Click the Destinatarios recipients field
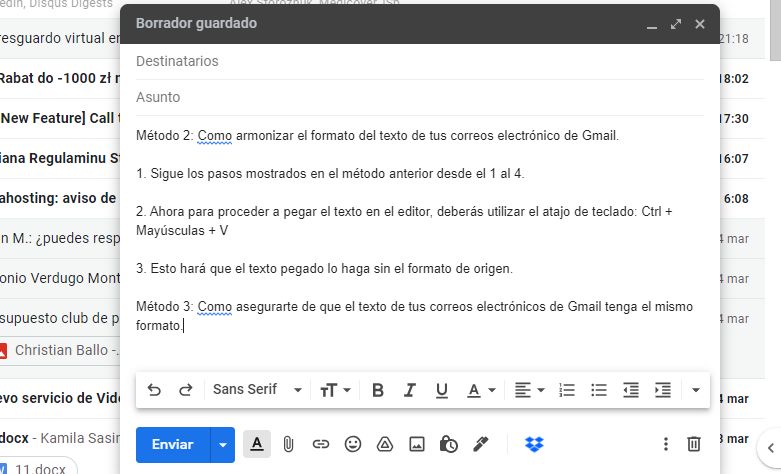Image resolution: width=781 pixels, height=474 pixels. tap(419, 61)
